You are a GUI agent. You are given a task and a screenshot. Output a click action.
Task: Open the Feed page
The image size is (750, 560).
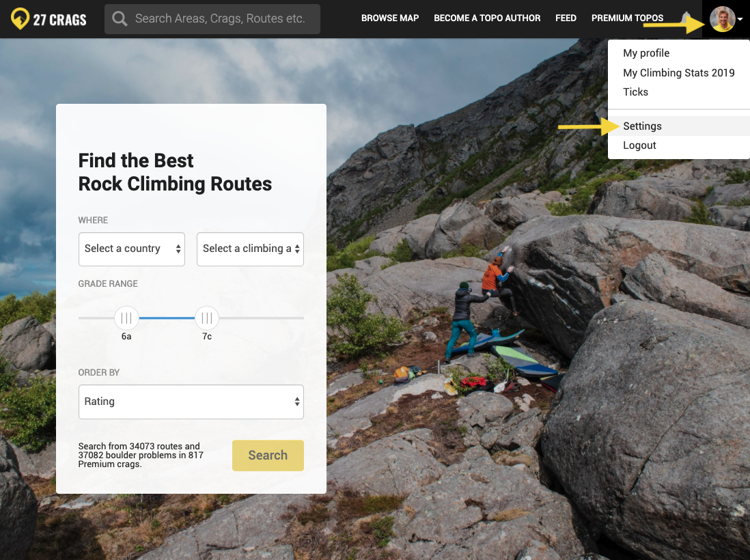(x=566, y=18)
